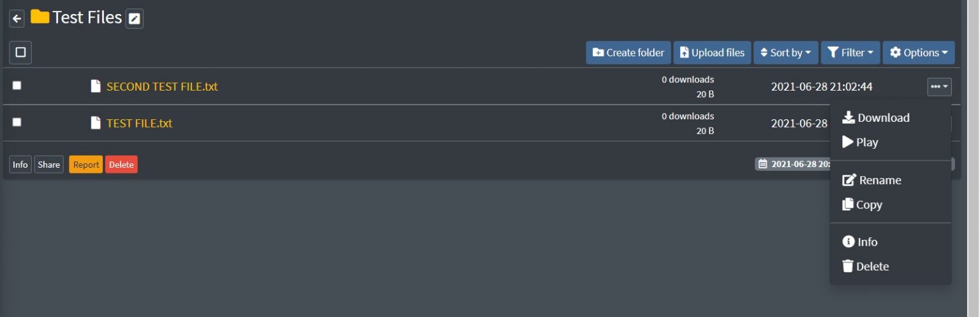Check the SECOND TEST FILE.txt checkbox

coord(17,85)
